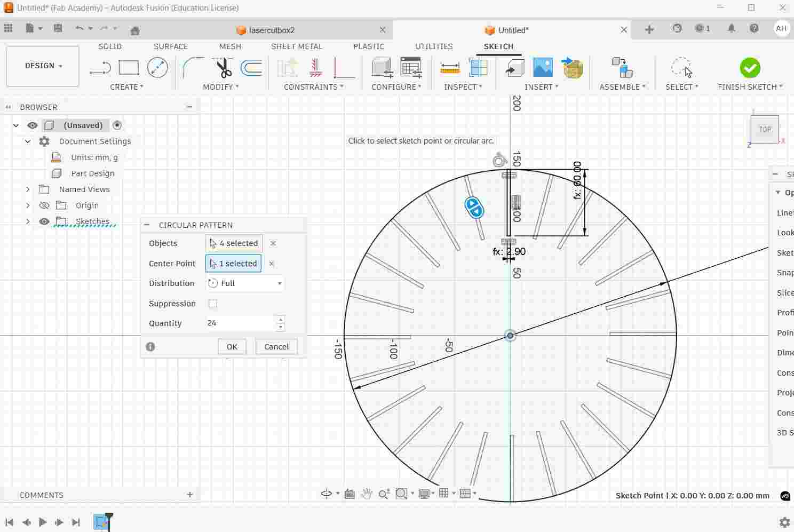Open the Job Status indicator
The image size is (794, 532).
pyautogui.click(x=702, y=29)
